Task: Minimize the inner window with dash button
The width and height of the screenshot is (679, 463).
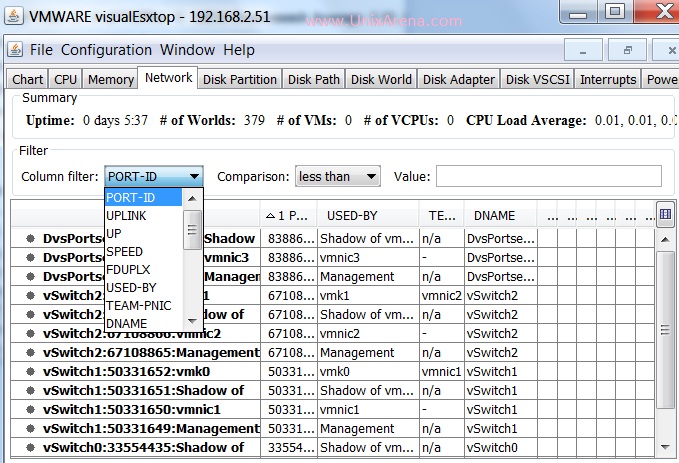Action: pos(583,51)
